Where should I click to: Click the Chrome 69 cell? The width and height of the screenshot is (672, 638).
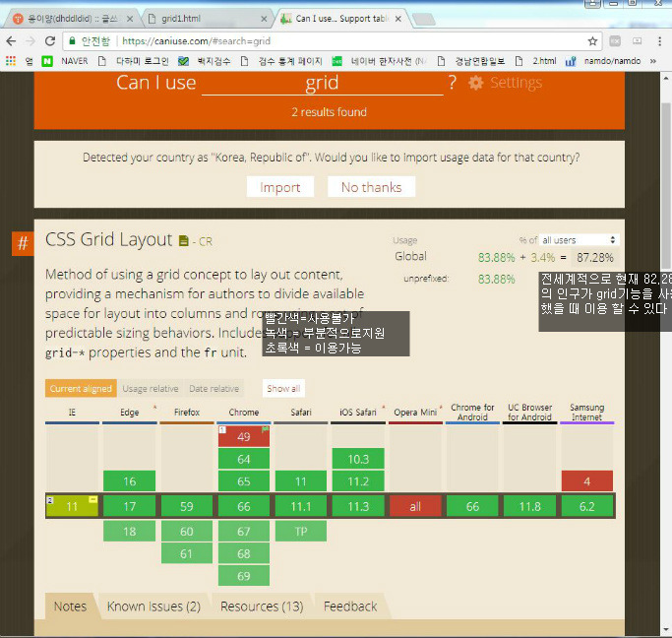[x=243, y=576]
